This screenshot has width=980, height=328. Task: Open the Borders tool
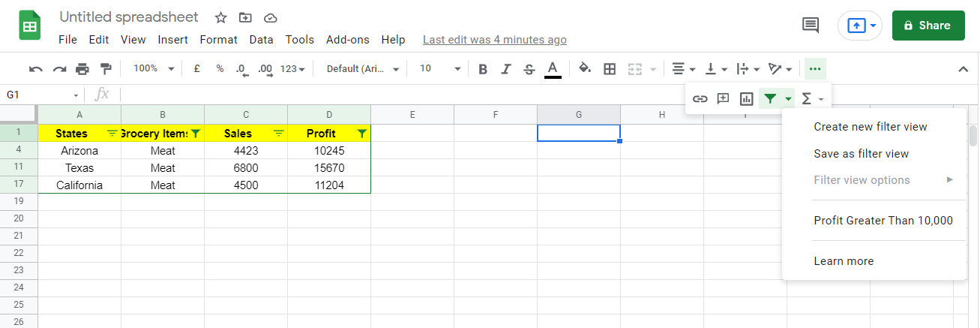pos(610,69)
